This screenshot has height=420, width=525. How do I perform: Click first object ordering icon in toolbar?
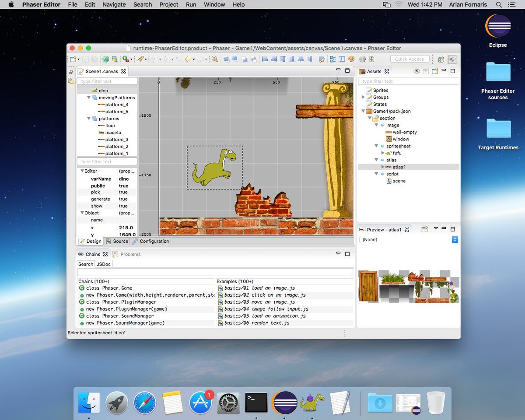tap(227, 59)
